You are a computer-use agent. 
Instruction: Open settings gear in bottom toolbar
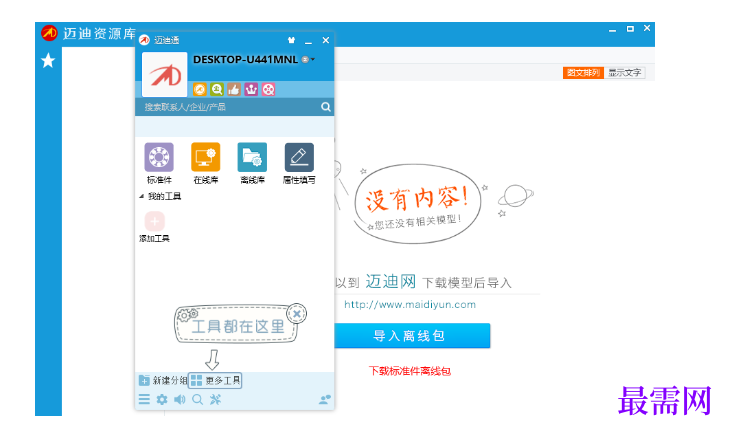pyautogui.click(x=162, y=399)
